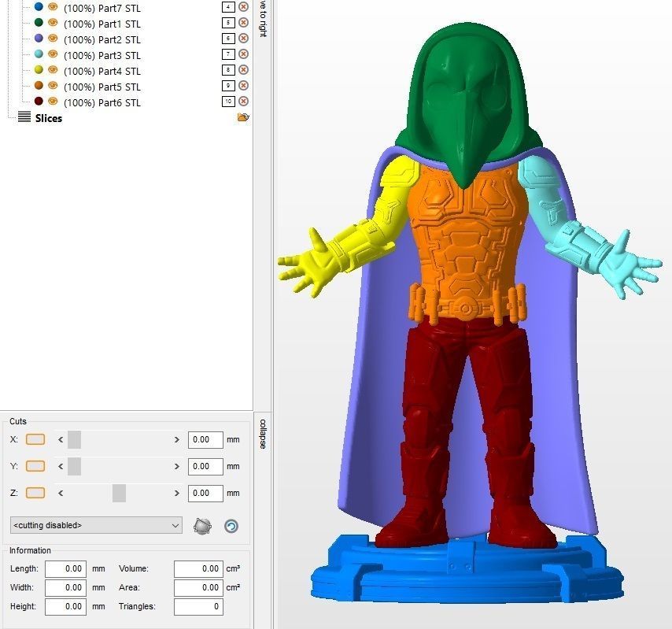Remove Part4 STL with its red X icon

pos(243,69)
